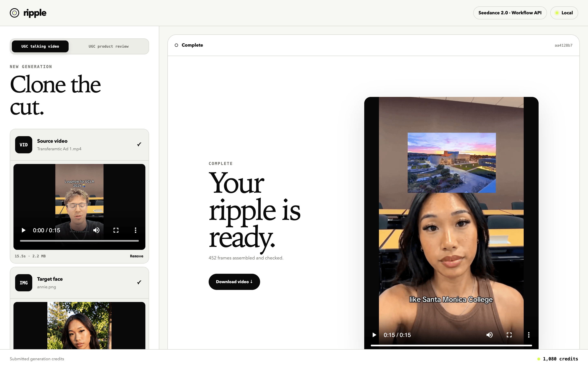Enter fullscreen on the result video

(509, 335)
